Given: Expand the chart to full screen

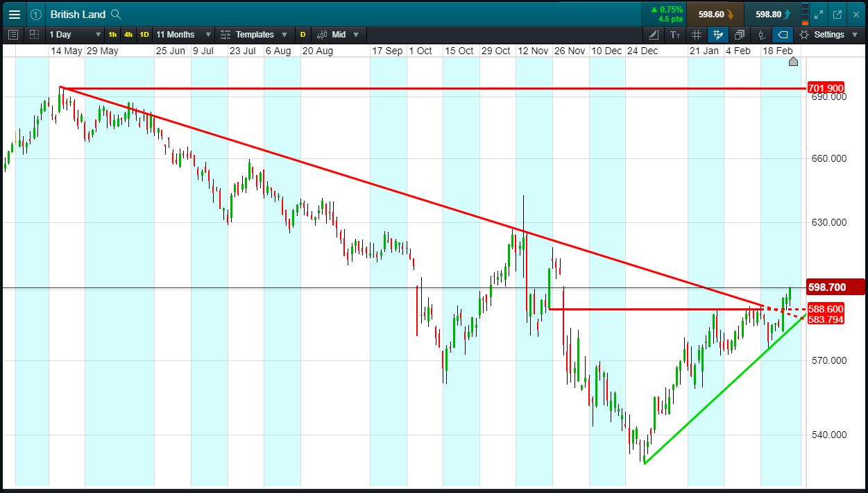Looking at the screenshot, I should click(819, 14).
